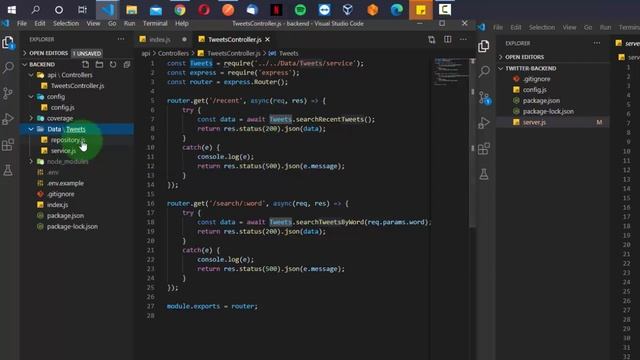Open Explorer more actions ellipsis in backend window

121,39
